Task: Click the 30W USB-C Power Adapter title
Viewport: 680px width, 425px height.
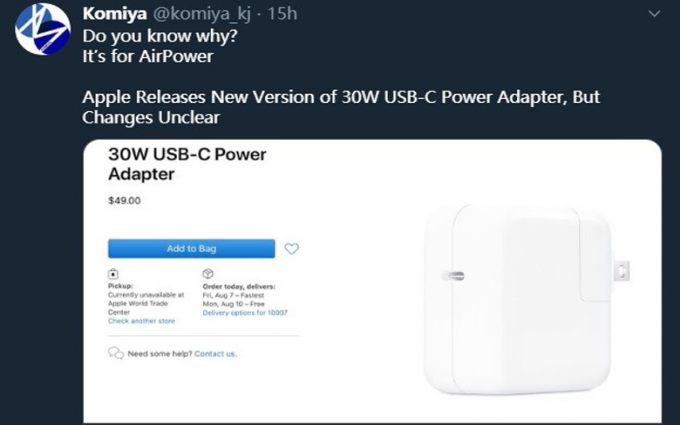Action: [187, 164]
